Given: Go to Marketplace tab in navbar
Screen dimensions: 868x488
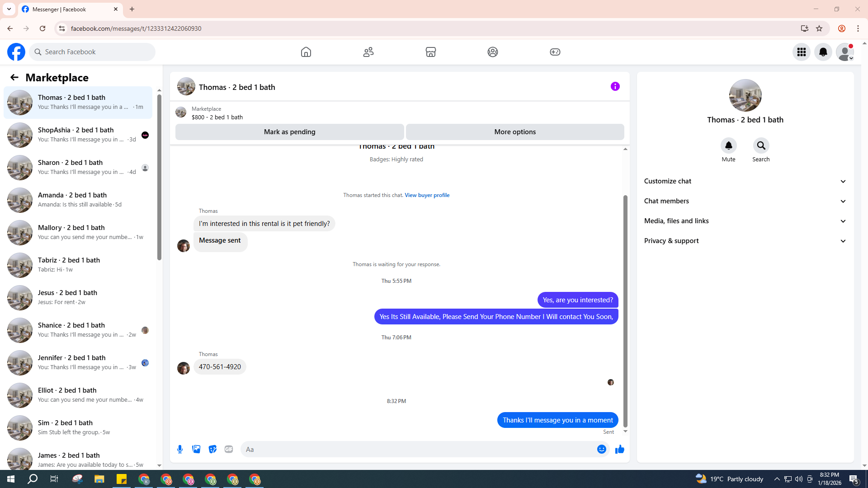Looking at the screenshot, I should [430, 52].
